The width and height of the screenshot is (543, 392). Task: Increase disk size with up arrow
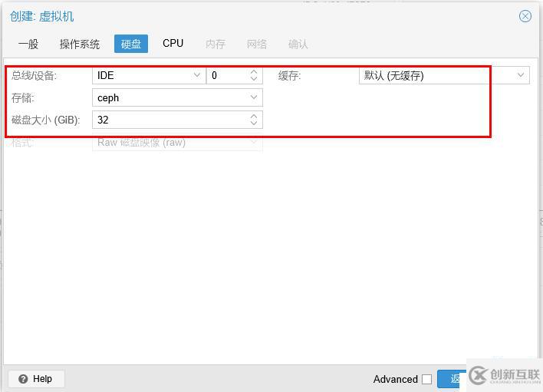[254, 117]
